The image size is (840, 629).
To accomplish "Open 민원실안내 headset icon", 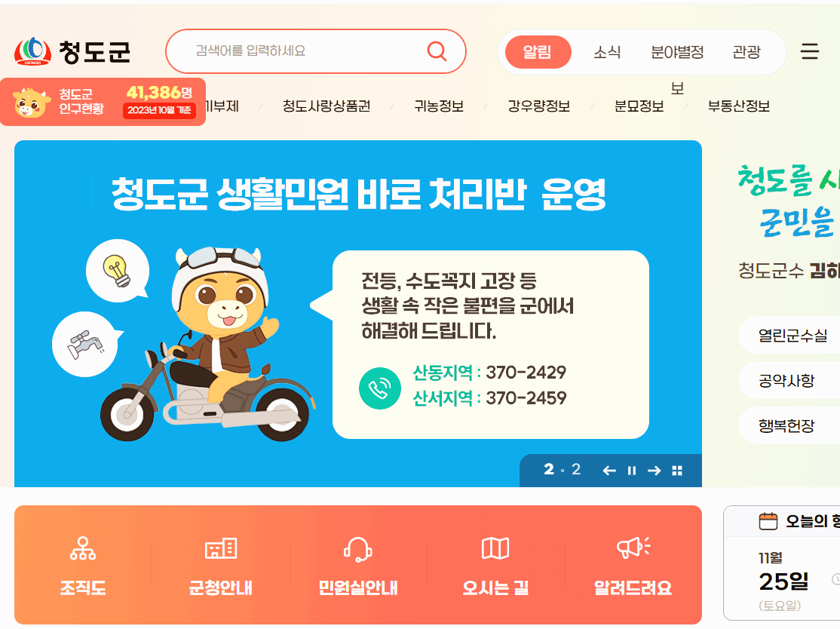I will 358,549.
